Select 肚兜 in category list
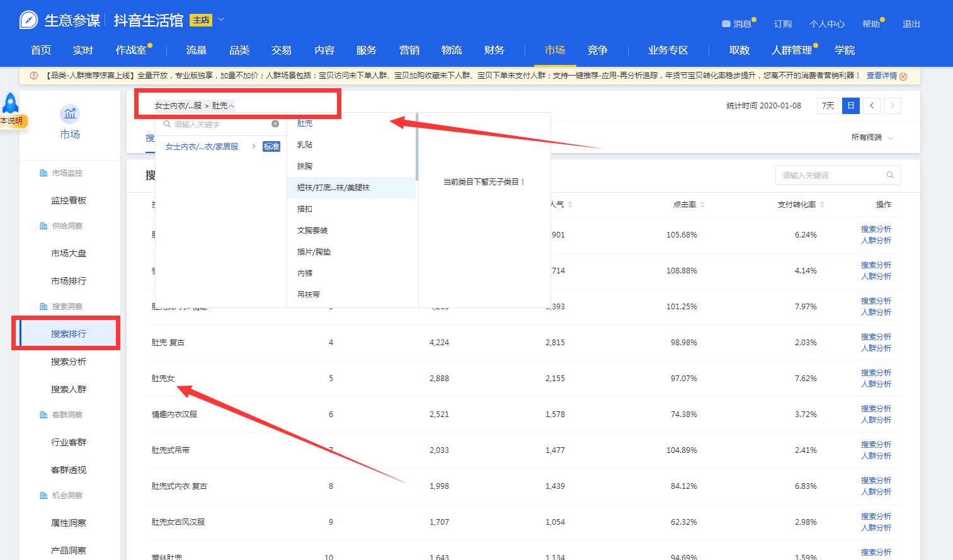The height and width of the screenshot is (560, 953). (x=305, y=123)
